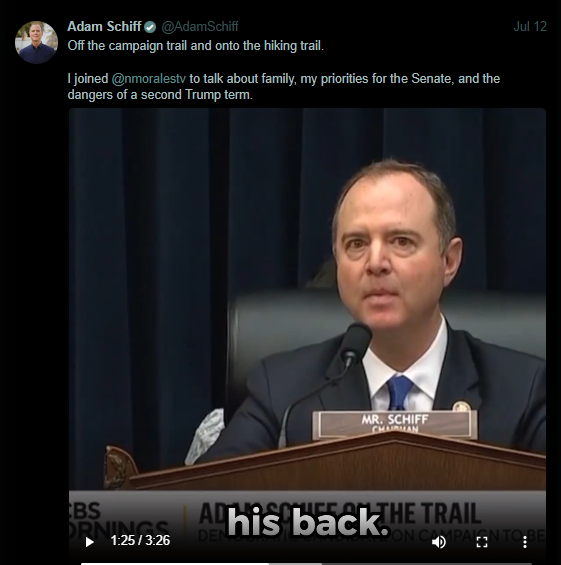
Task: Open Adam Schiff's profile avatar
Action: click(x=36, y=42)
